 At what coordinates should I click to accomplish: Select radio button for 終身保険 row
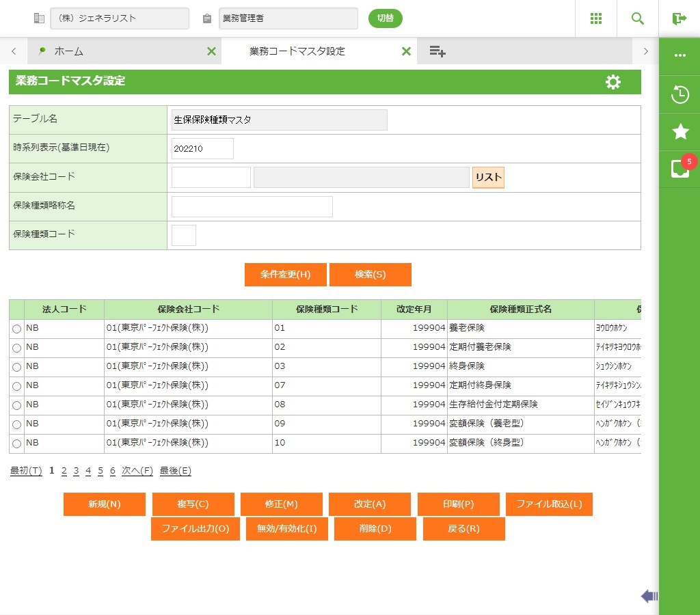[x=16, y=368]
